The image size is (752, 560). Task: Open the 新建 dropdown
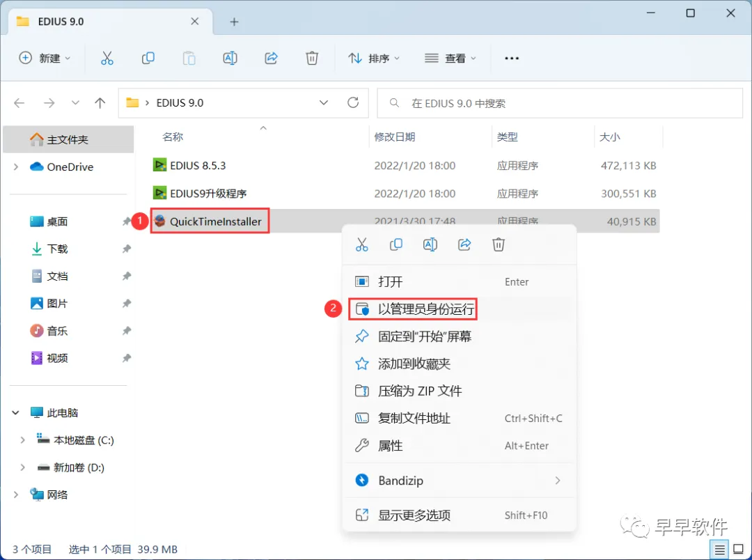[45, 58]
